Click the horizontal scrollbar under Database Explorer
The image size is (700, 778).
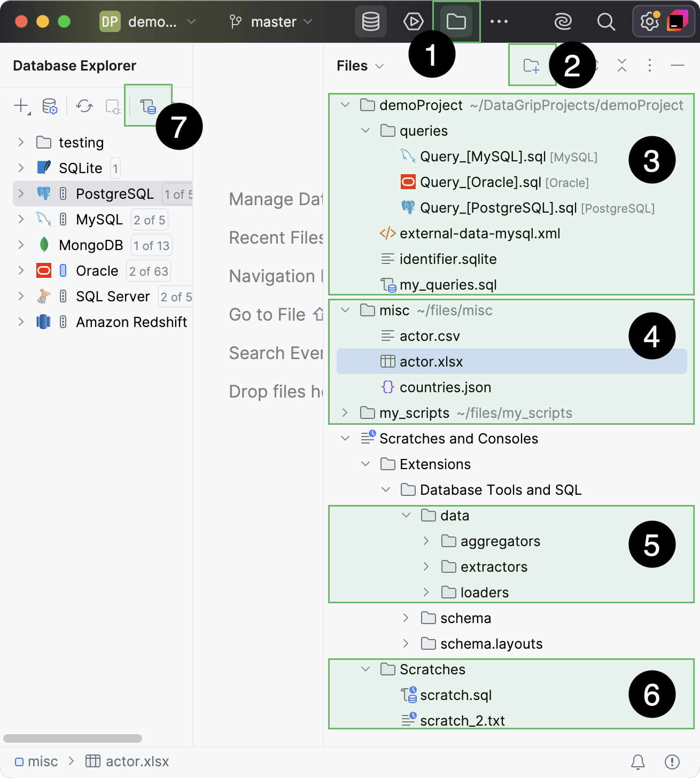72,738
